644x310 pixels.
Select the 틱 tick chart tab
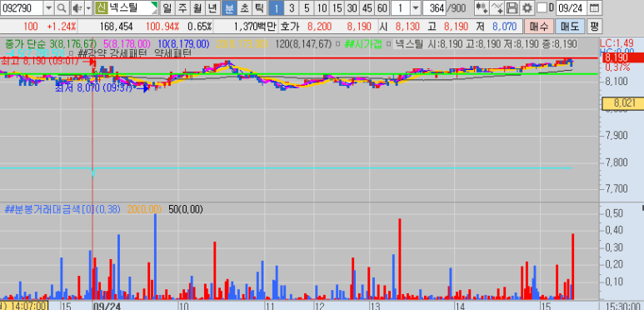[258, 7]
